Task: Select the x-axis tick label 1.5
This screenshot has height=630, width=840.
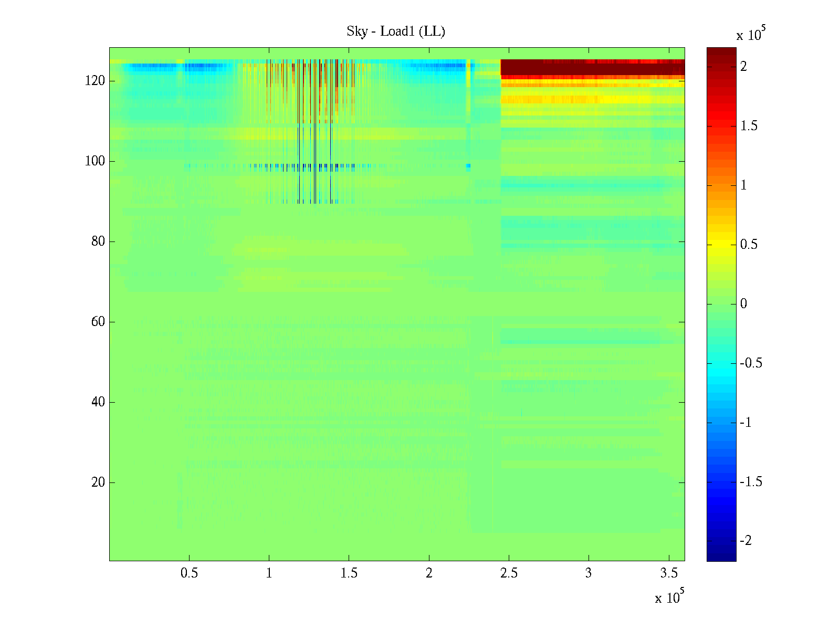Action: 349,573
